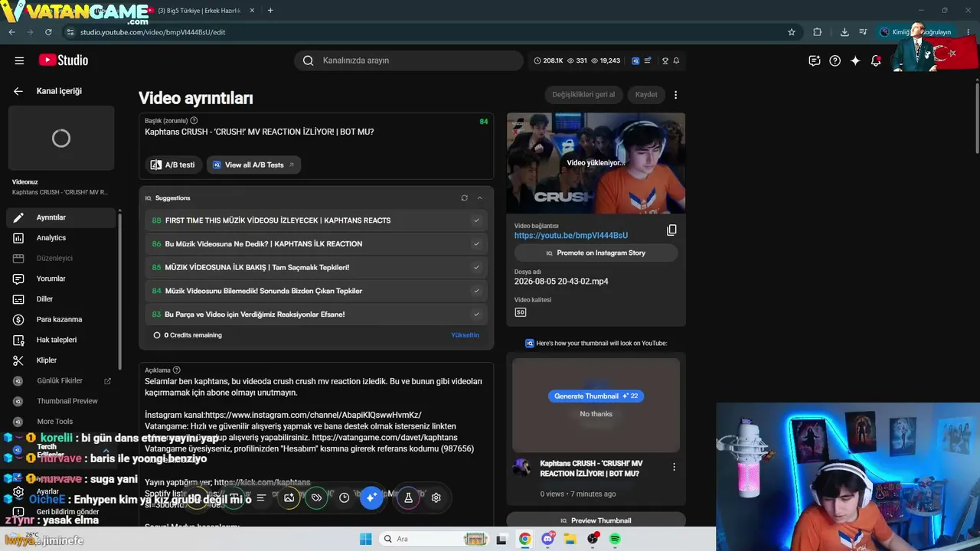Open Günlük Fikirler in the sidebar
The height and width of the screenshot is (551, 980).
click(x=61, y=380)
